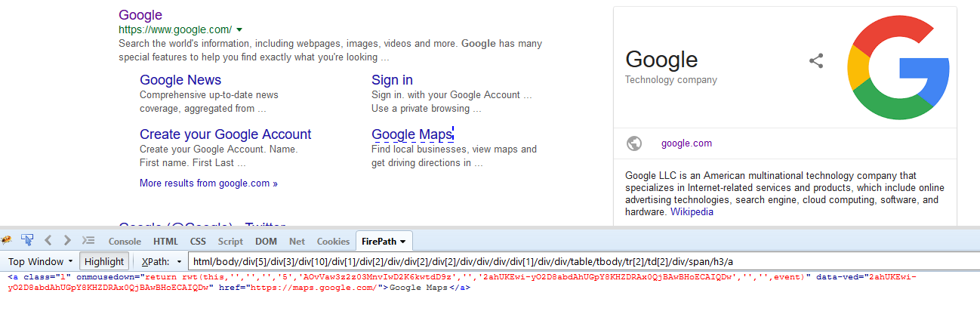980x336 pixels.
Task: Click the 'Technology company' subtitle text
Action: [671, 80]
